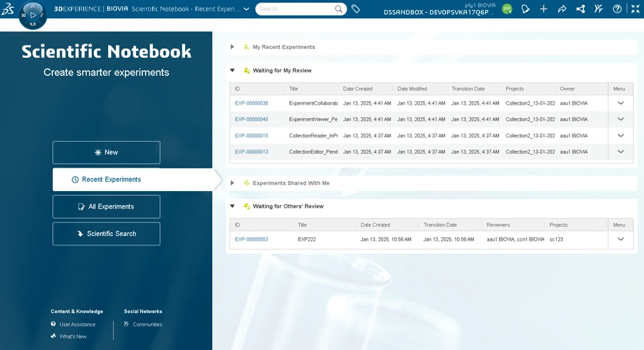
Task: Collapse Waiting for Others' Review section
Action: pos(233,206)
